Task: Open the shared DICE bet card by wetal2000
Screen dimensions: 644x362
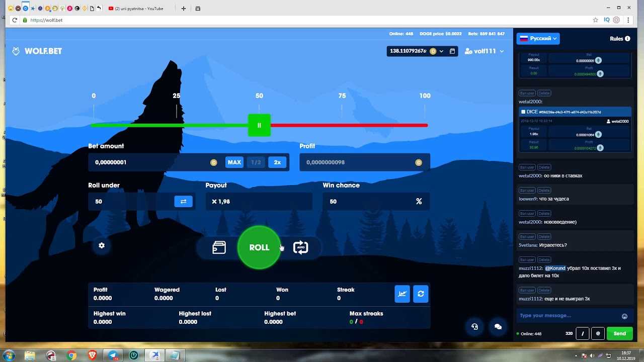Action: coord(575,112)
